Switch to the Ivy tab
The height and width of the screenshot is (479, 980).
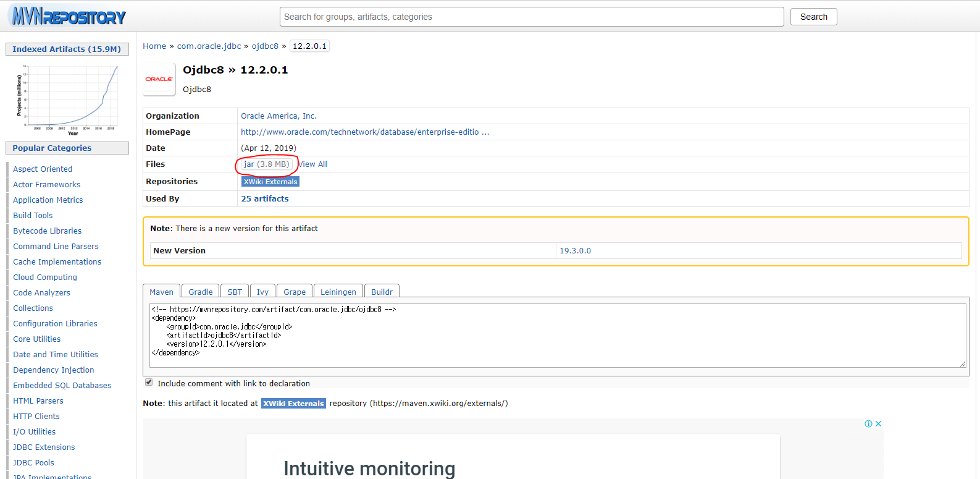[x=262, y=292]
